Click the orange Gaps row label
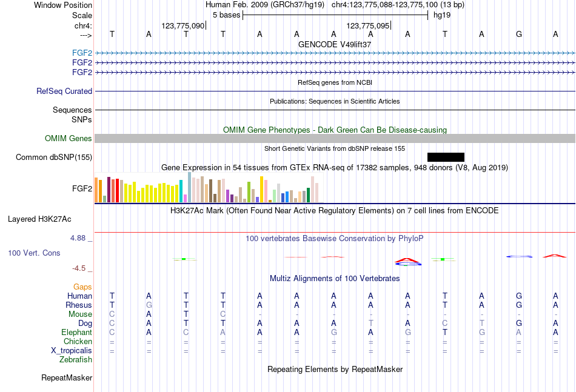Viewport: 576px width, 392px height. 82,287
